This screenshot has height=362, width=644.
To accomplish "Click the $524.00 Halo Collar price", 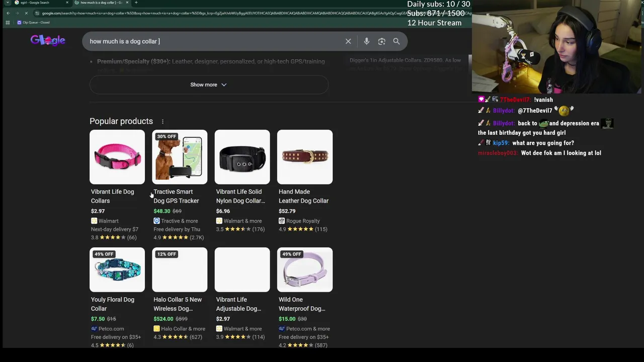I will tap(164, 319).
